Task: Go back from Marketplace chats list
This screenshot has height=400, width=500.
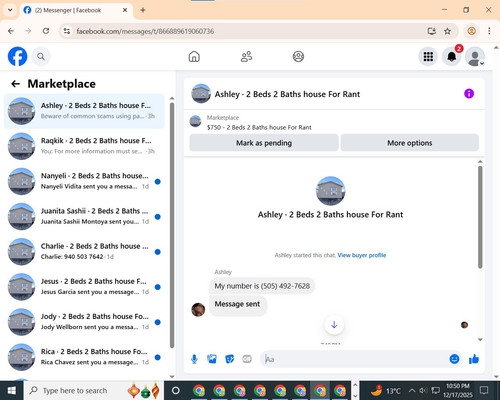Action: point(15,84)
